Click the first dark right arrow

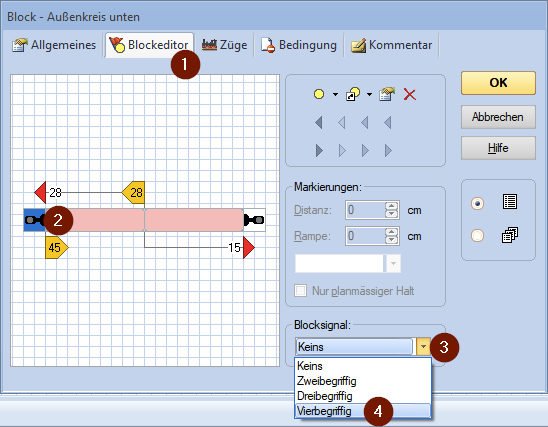pyautogui.click(x=319, y=151)
